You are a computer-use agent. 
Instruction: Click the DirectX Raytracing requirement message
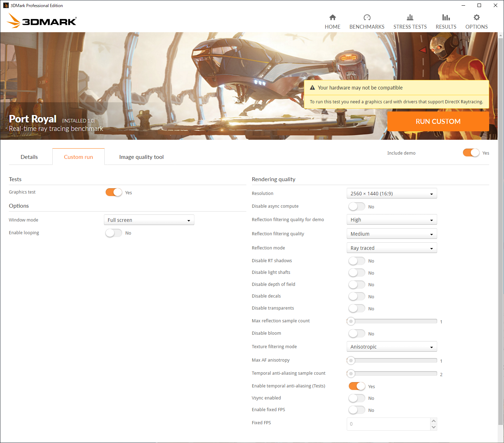coord(397,102)
